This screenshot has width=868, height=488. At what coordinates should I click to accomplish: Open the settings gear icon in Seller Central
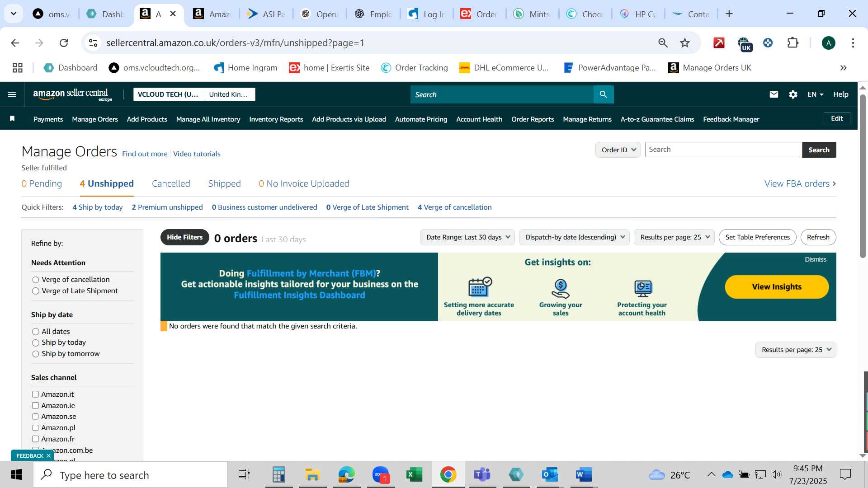click(x=793, y=94)
